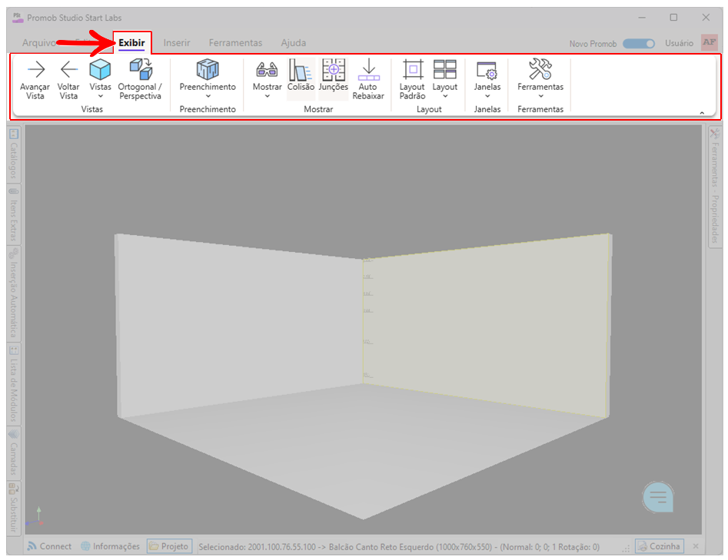The height and width of the screenshot is (560, 728).
Task: Select the Cozinha environment tab
Action: pyautogui.click(x=660, y=546)
